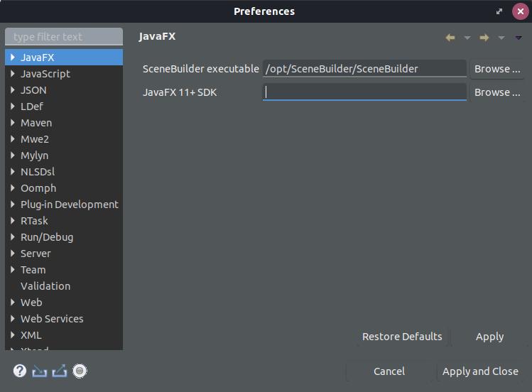
Task: Browse for JavaFX 11+ SDK
Action: (x=497, y=92)
